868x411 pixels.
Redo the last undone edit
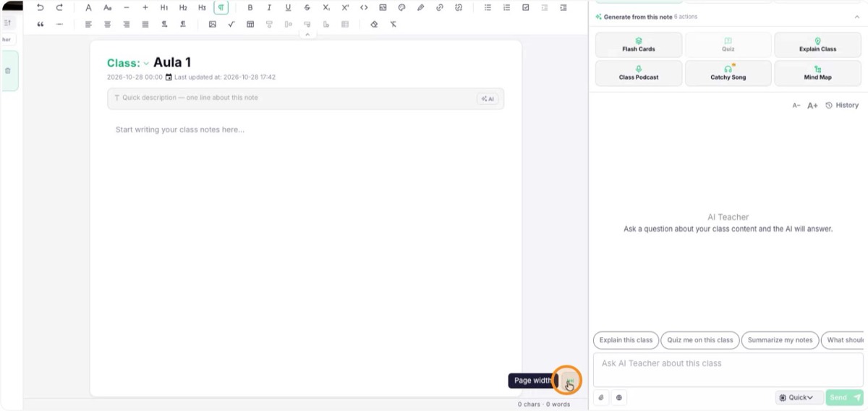pos(59,7)
